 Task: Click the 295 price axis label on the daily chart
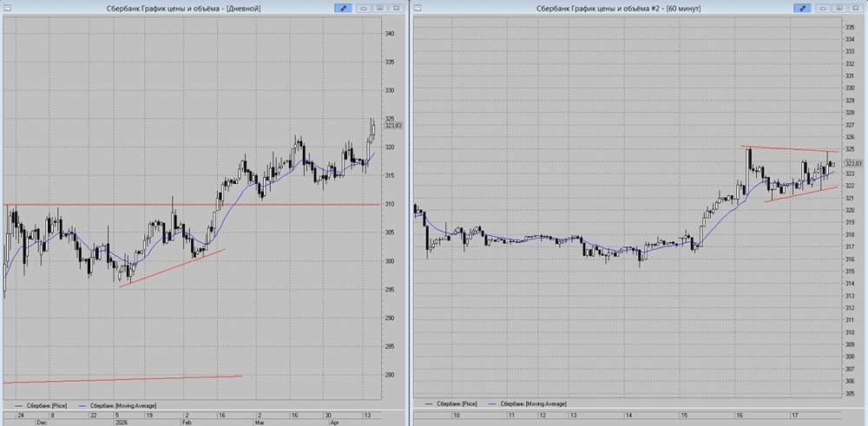tap(389, 289)
